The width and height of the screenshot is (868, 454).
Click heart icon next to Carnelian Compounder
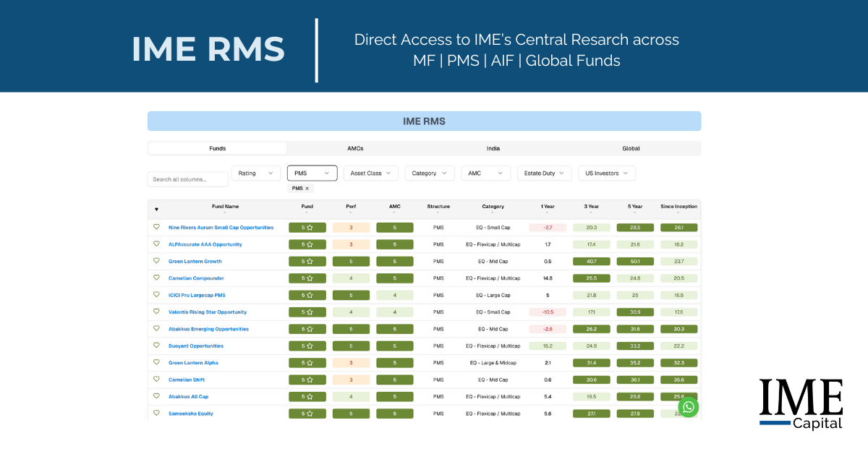coord(156,278)
